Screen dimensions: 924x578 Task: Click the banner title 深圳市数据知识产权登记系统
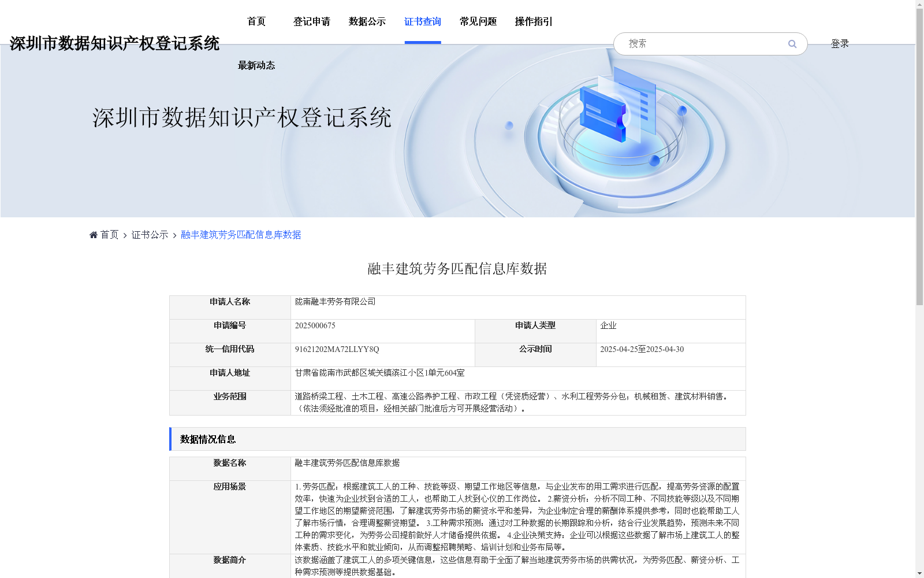click(242, 117)
